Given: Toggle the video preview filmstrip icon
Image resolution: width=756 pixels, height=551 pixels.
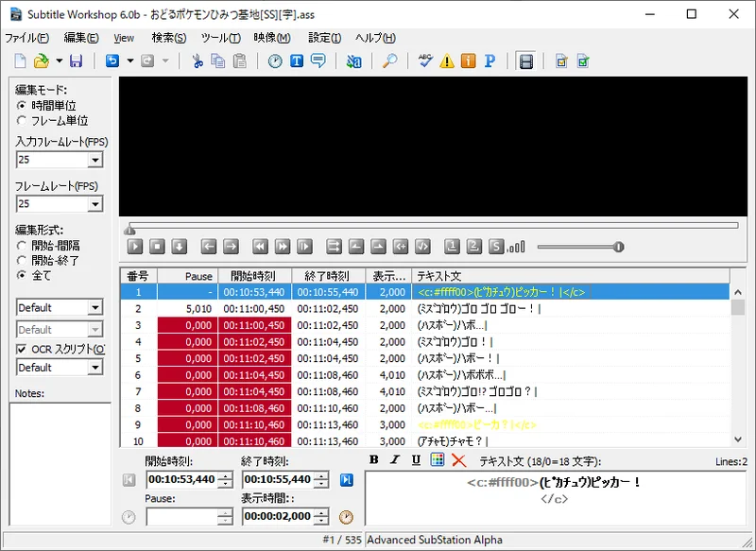Looking at the screenshot, I should click(x=526, y=61).
